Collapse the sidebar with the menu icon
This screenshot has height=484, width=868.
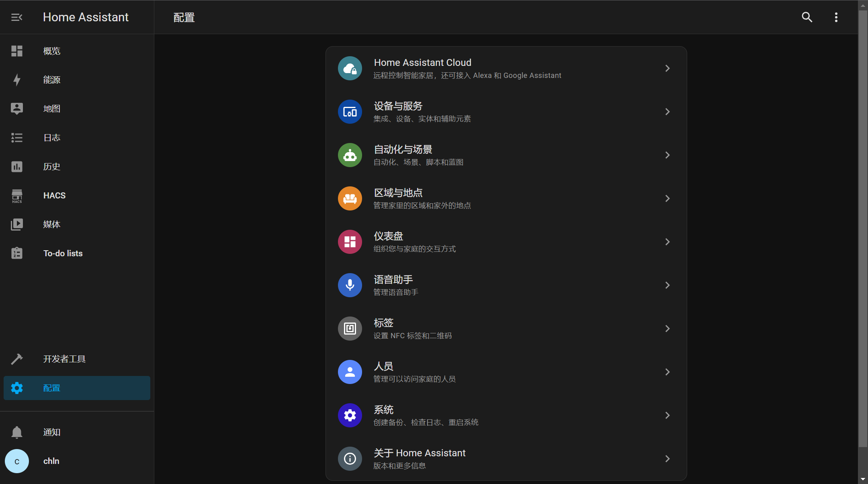(16, 17)
